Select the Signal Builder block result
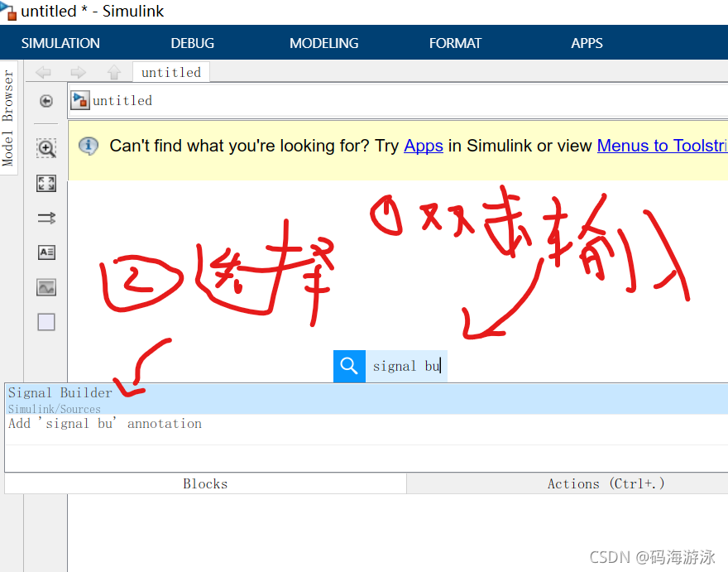The width and height of the screenshot is (728, 572). (x=366, y=399)
